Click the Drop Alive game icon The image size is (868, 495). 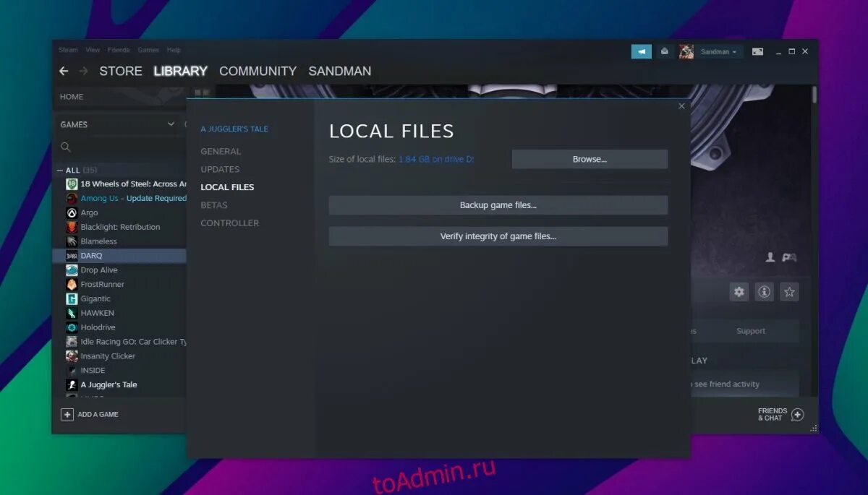point(72,270)
